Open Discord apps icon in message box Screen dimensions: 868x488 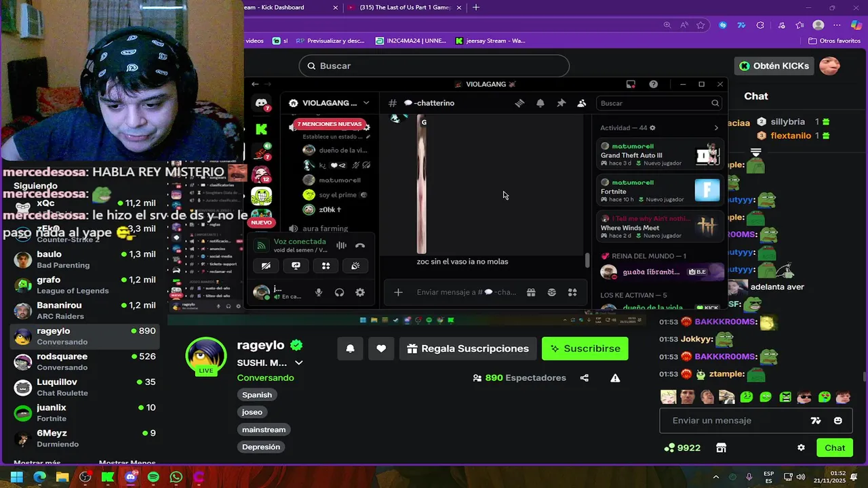(x=572, y=292)
